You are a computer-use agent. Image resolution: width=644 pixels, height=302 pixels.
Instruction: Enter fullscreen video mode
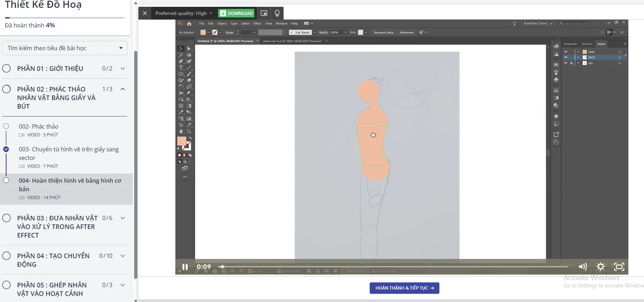tap(619, 267)
